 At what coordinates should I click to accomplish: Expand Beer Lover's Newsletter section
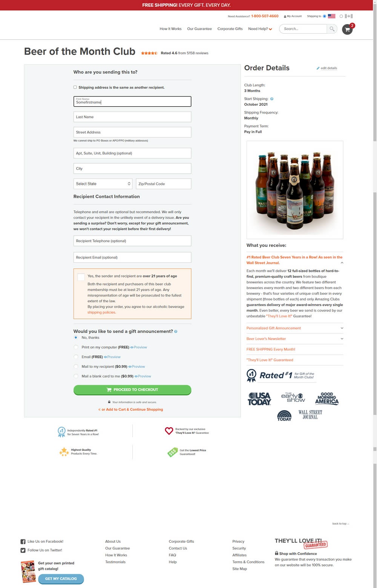pyautogui.click(x=295, y=339)
